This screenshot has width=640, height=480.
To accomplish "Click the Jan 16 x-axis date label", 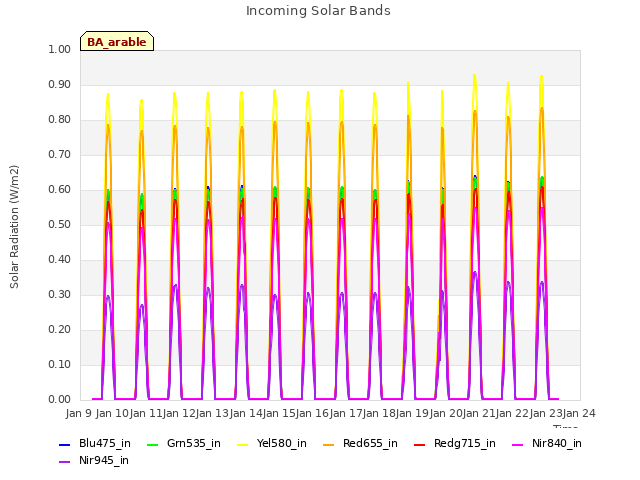I will tap(312, 414).
